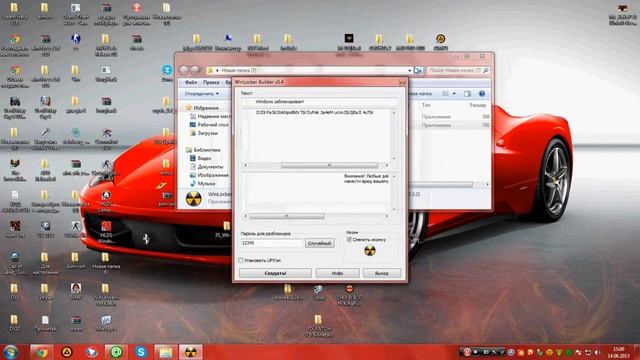Click the search magnifier icon in Explorer
This screenshot has height=360, width=640.
[485, 71]
